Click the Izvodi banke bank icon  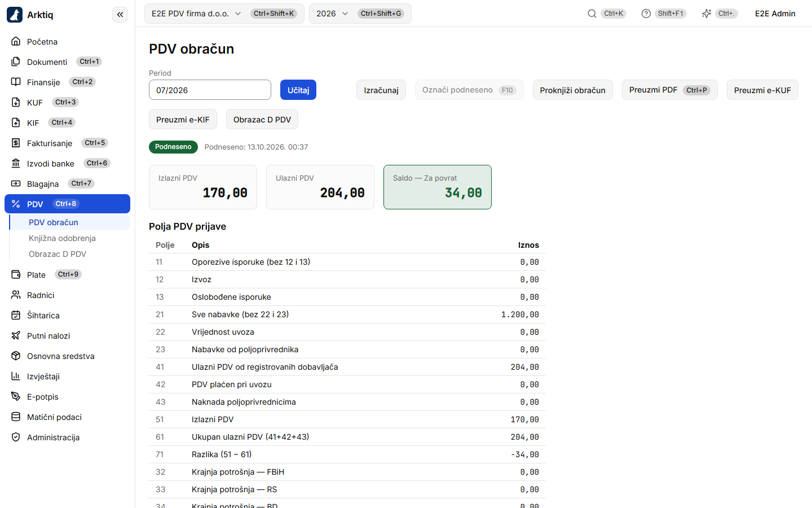(x=16, y=163)
